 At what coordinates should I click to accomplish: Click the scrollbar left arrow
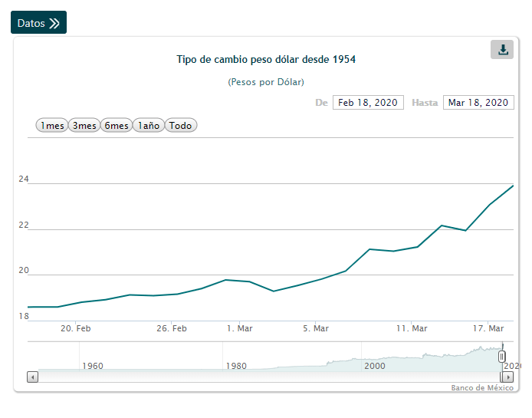[x=32, y=377]
